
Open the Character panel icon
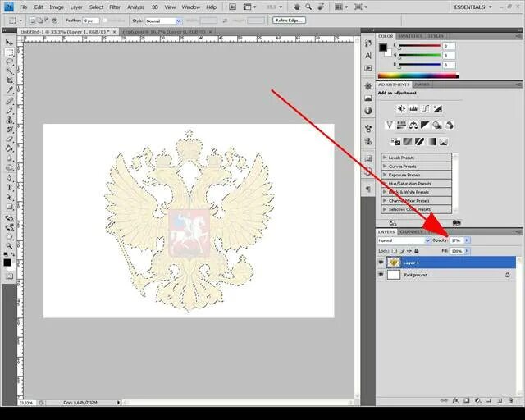[x=368, y=56]
